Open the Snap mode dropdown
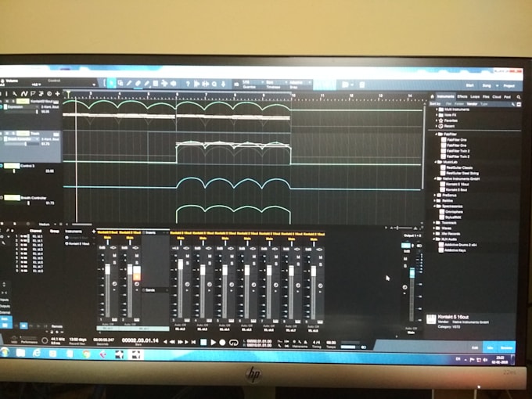This screenshot has height=399, width=532. [300, 82]
